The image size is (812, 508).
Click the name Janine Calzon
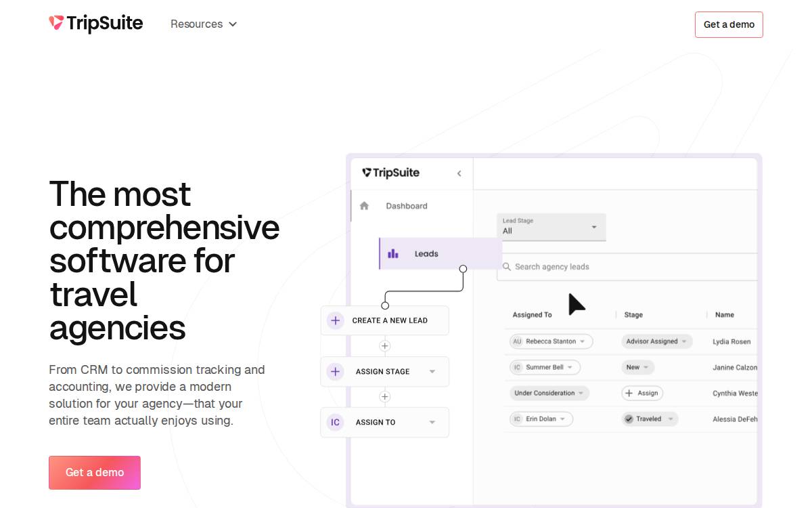735,367
